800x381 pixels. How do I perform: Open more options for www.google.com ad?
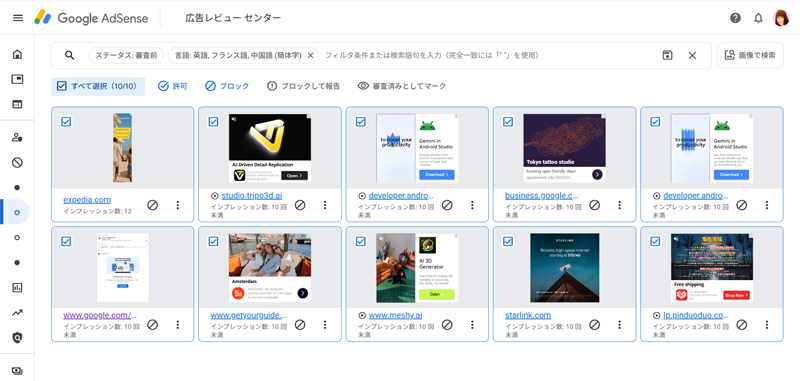178,324
